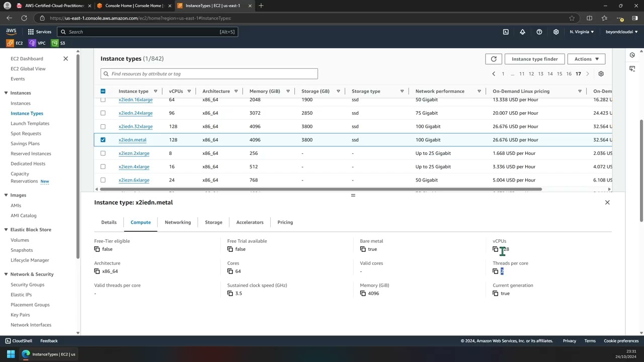Collapse the Elastic Block Store section
Screen dimensions: 644x362
point(6,230)
